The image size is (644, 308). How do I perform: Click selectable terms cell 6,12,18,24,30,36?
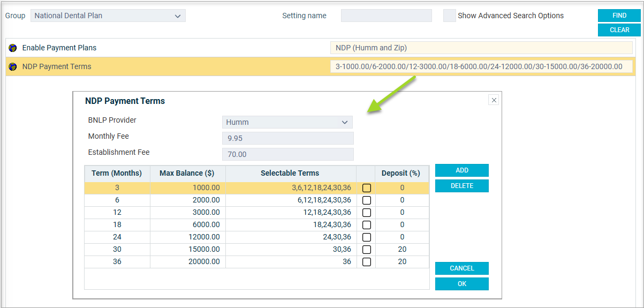291,200
